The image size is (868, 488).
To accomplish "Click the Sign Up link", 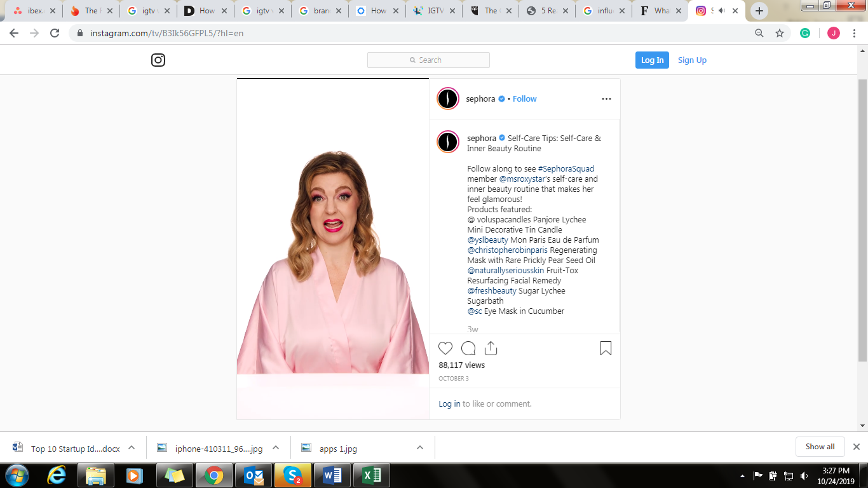I will (692, 60).
